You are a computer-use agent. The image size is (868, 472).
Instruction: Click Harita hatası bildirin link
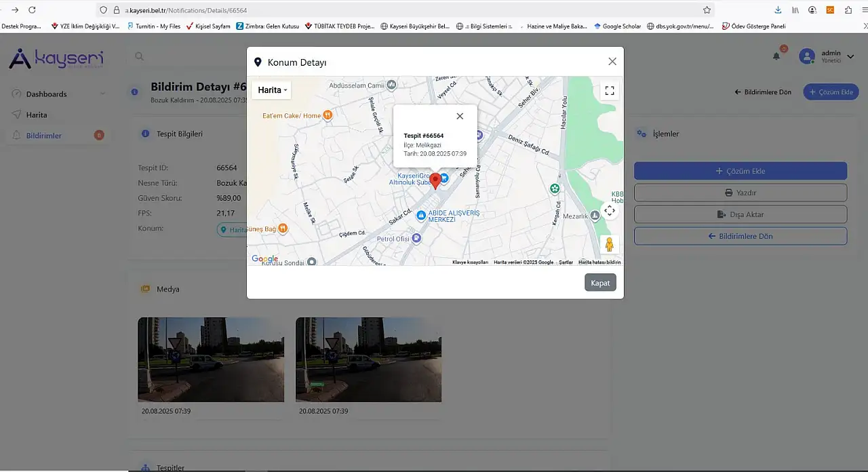(x=599, y=262)
